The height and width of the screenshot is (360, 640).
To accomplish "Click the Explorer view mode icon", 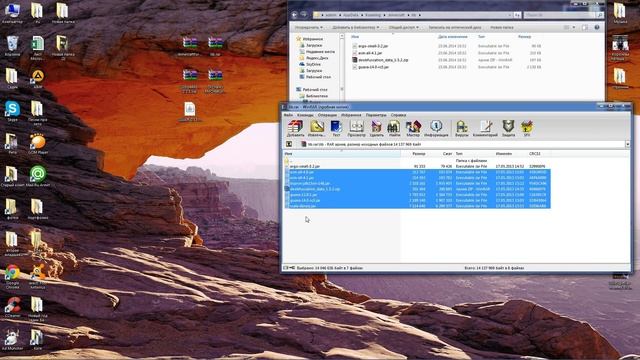I will 567,27.
